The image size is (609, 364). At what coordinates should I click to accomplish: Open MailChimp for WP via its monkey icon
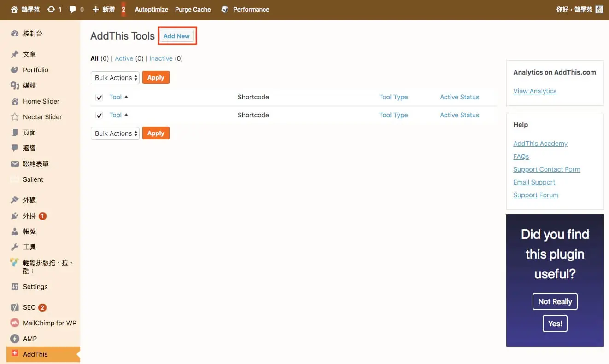[14, 323]
